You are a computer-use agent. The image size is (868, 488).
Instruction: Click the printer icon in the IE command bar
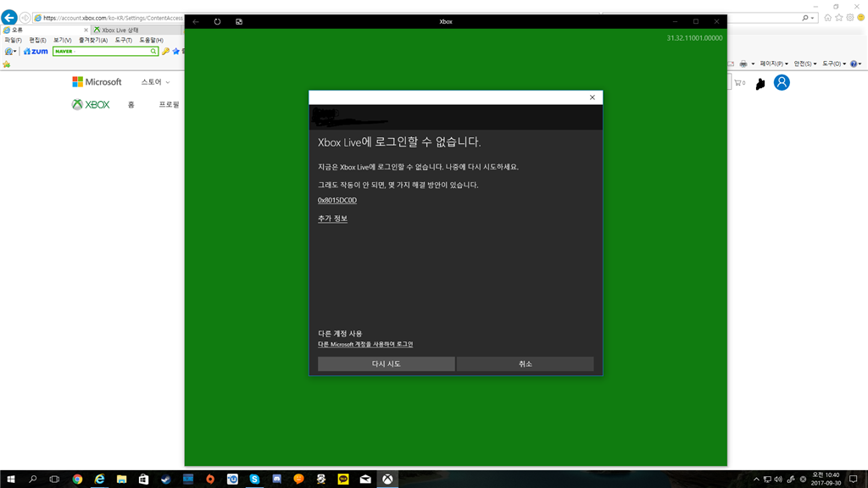coord(743,64)
